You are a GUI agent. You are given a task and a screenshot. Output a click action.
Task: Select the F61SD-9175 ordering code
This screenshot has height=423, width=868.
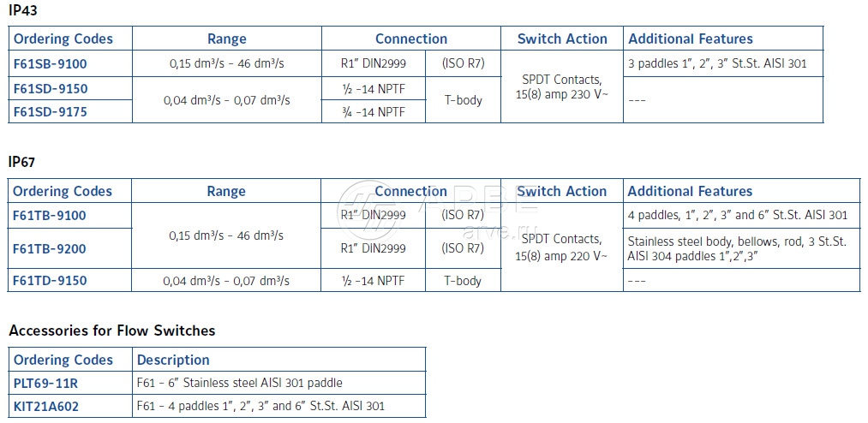point(50,111)
